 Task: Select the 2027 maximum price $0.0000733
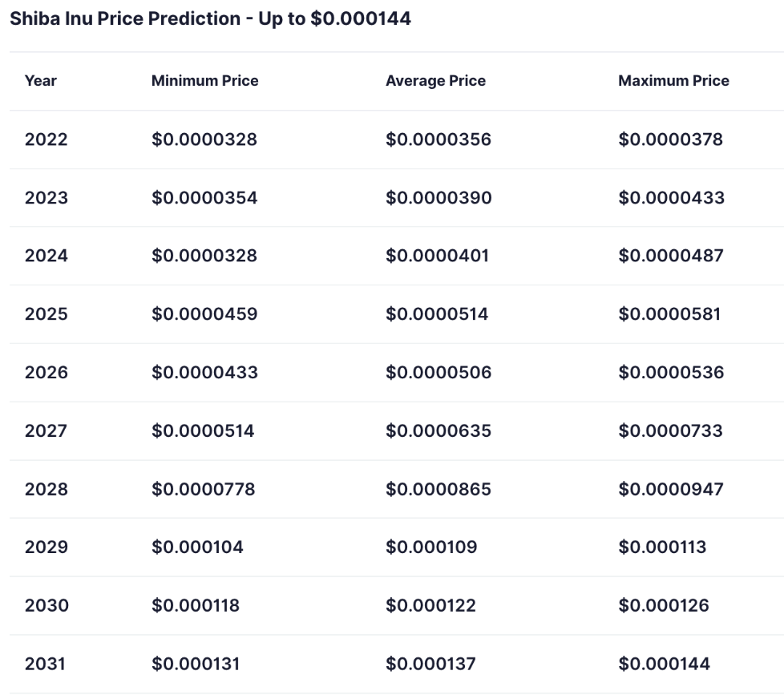[x=670, y=431]
